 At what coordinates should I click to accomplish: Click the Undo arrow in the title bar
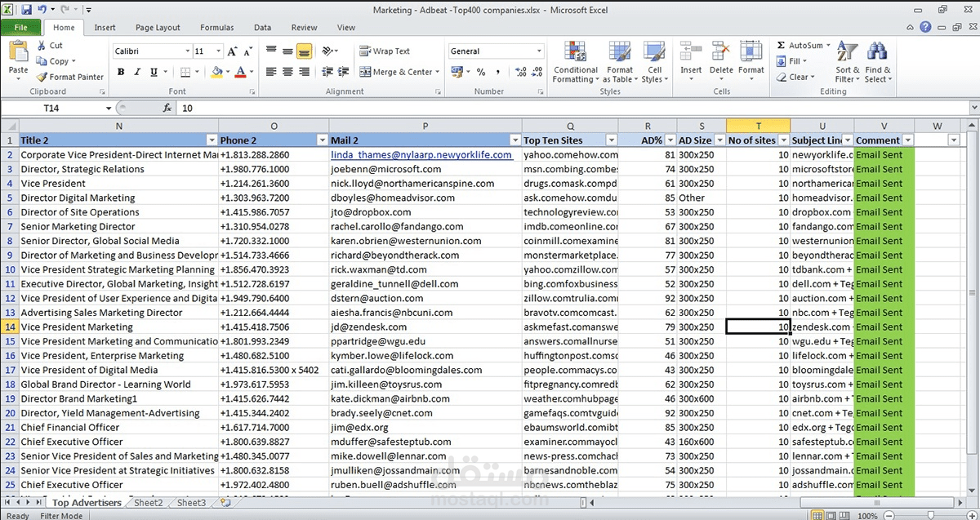pyautogui.click(x=42, y=10)
